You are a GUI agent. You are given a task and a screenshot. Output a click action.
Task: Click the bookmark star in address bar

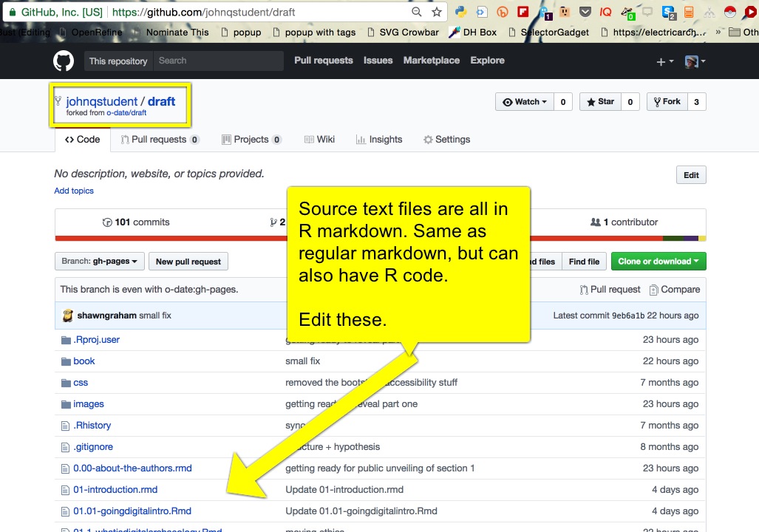(437, 12)
